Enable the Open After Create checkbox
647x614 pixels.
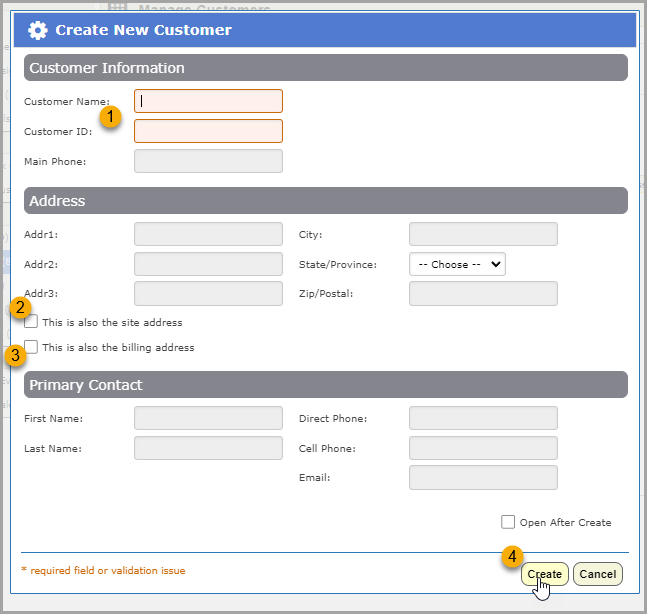pos(508,522)
